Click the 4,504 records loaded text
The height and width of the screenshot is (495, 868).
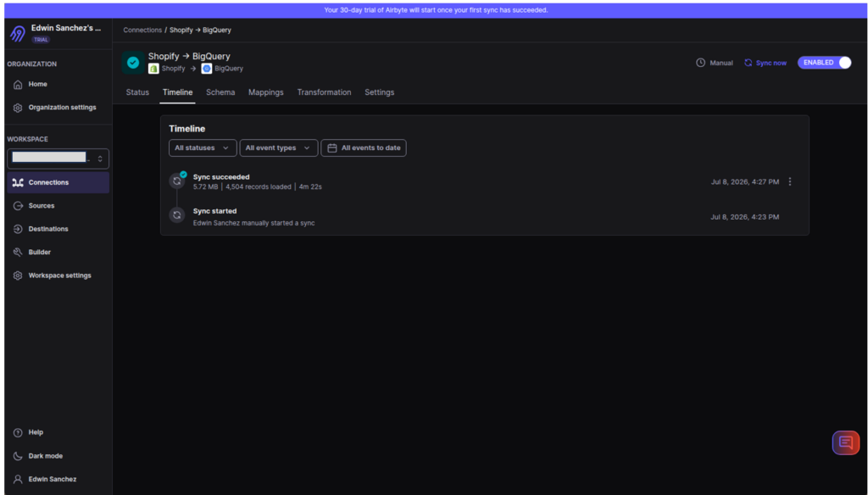(x=259, y=187)
